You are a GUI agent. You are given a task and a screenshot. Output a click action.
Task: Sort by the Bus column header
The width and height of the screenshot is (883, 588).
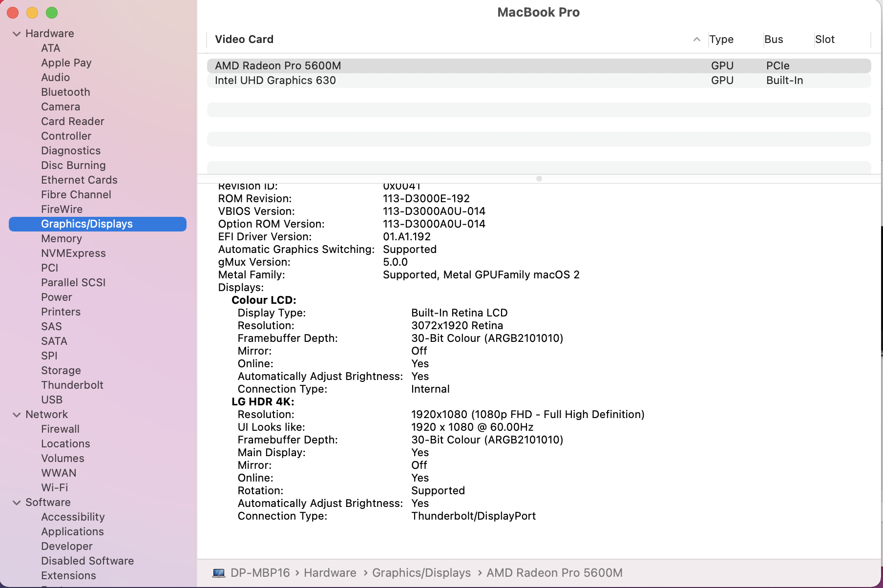774,40
